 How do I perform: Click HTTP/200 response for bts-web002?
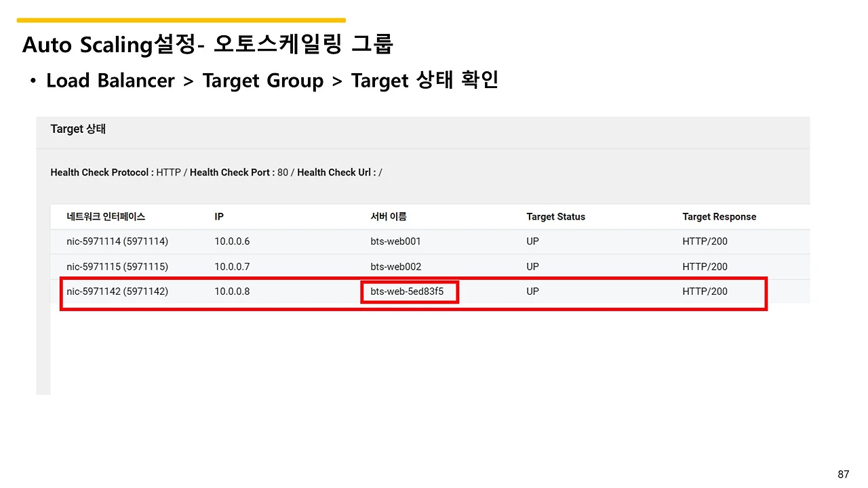click(705, 266)
